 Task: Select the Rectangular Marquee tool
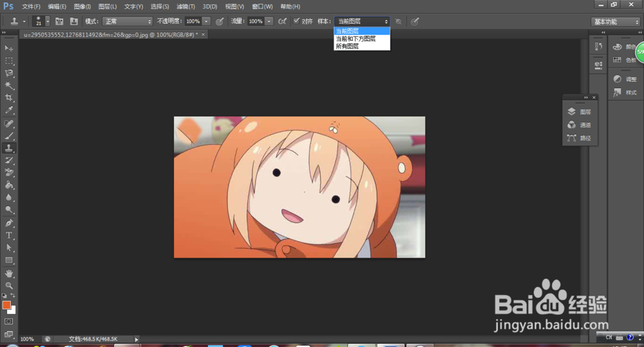click(8, 61)
